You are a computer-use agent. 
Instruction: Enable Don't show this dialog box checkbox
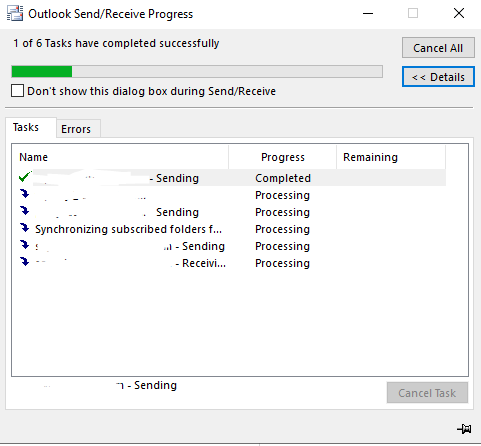(17, 91)
